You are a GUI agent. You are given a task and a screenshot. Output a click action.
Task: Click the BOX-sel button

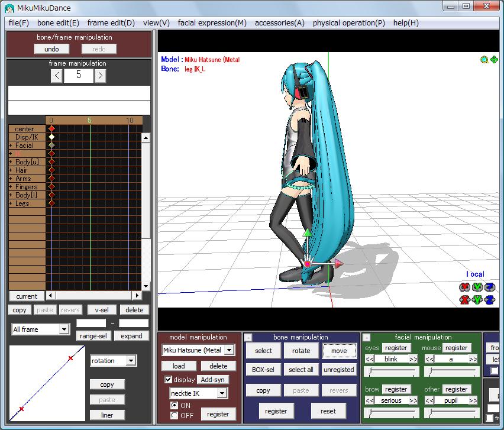coord(263,370)
